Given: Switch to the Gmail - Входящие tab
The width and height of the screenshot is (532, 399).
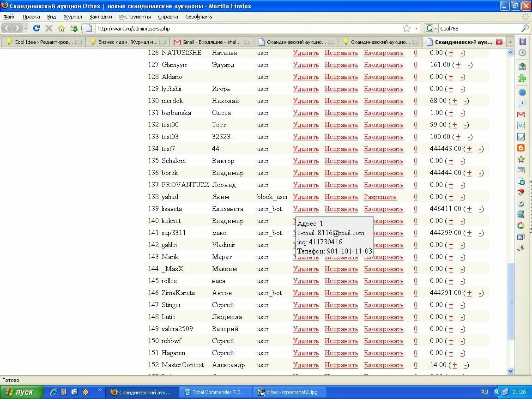Looking at the screenshot, I should [x=212, y=42].
